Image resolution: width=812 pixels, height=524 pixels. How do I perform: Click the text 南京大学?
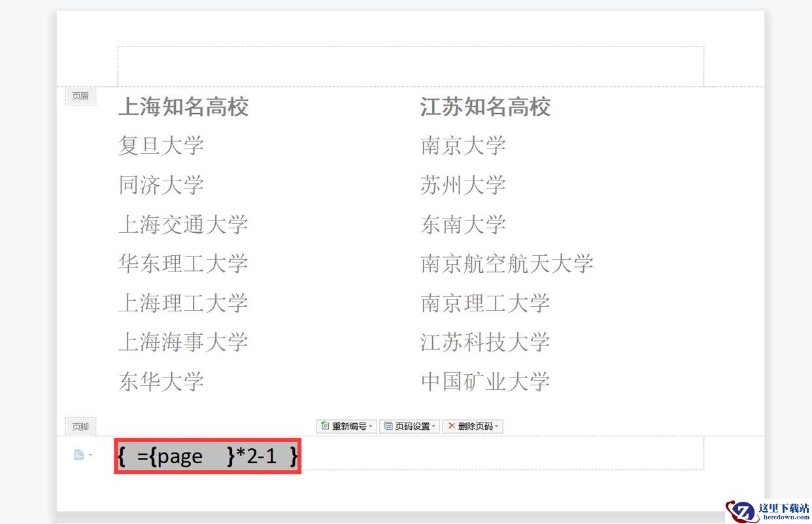[x=463, y=145]
